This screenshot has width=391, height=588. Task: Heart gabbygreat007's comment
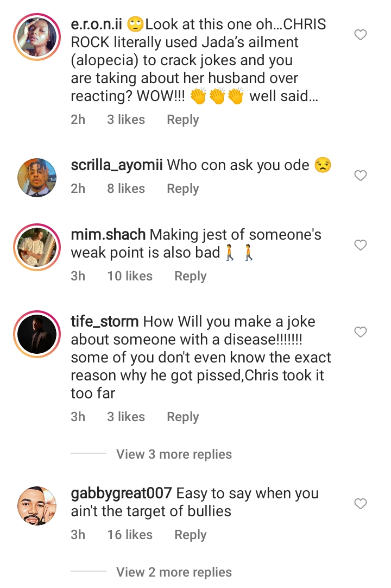click(360, 504)
